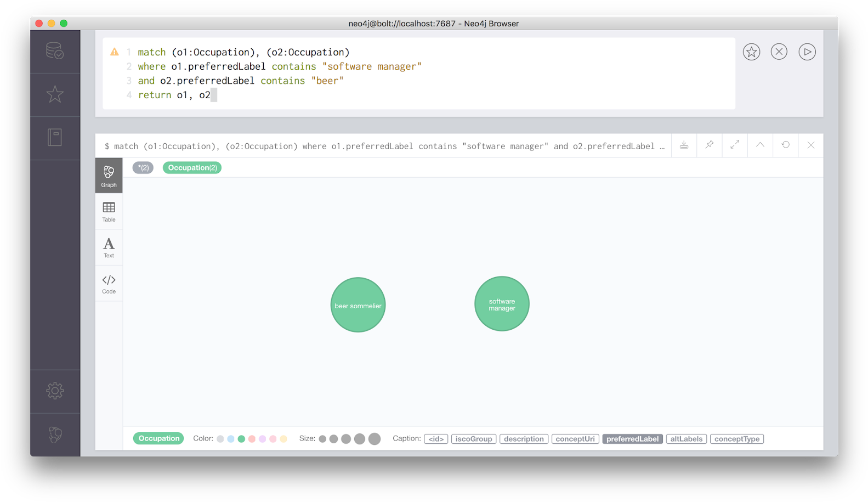Viewport: 868px width, 502px height.
Task: Choose the largest node size circle
Action: coord(375,439)
